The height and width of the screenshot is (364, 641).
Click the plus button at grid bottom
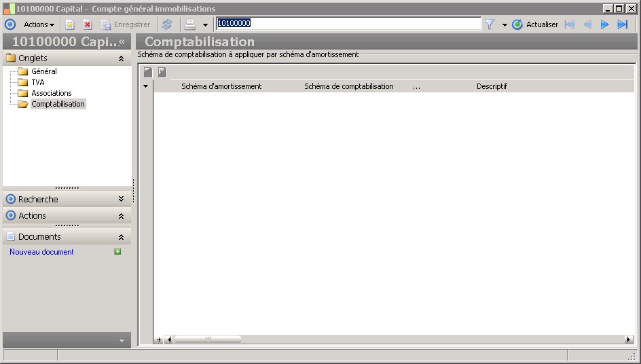159,340
